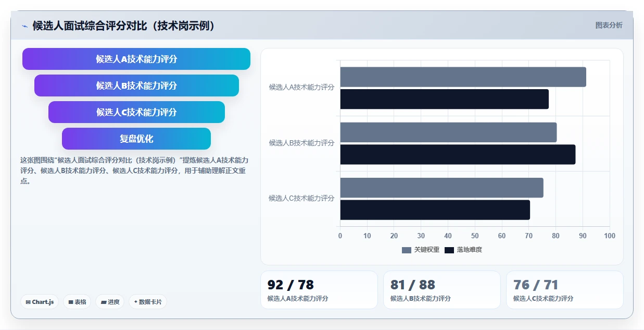Image resolution: width=644 pixels, height=330 pixels.
Task: Click the Chart.js tag chip
Action: [x=40, y=302]
